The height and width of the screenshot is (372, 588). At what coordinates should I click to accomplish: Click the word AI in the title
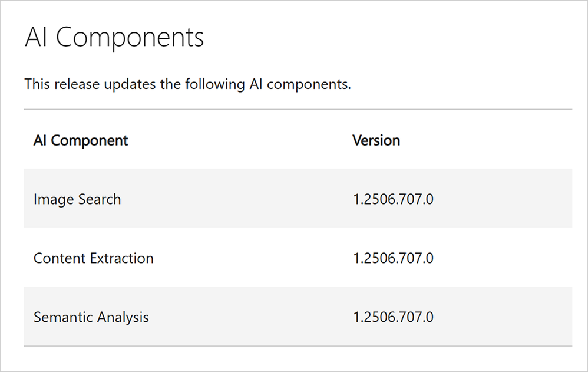[x=37, y=38]
